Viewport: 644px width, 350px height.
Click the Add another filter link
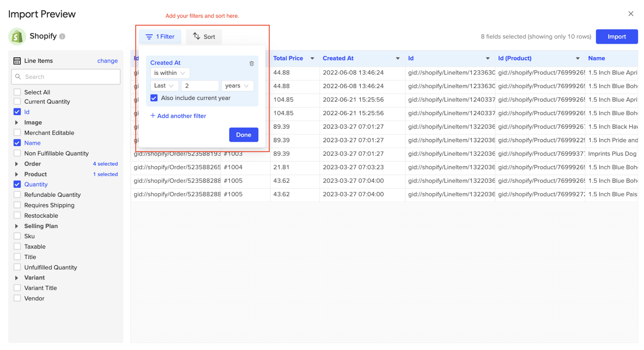point(178,115)
